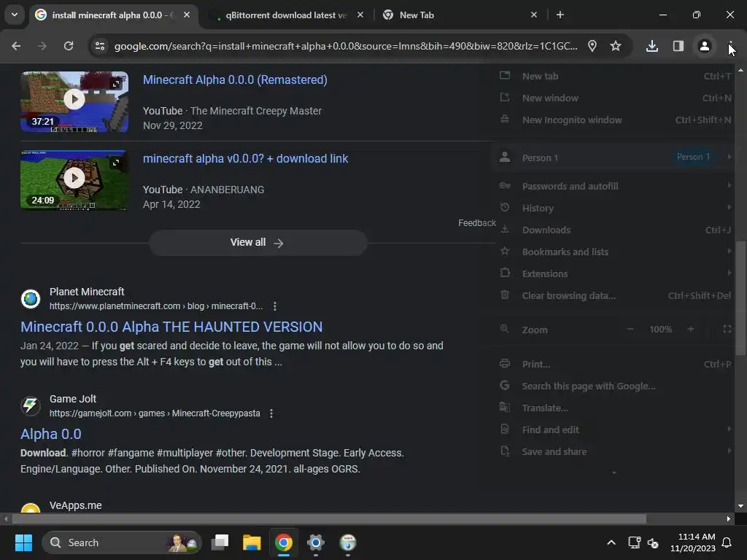Click the three-dot Chrome menu button
747x560 pixels.
730,46
